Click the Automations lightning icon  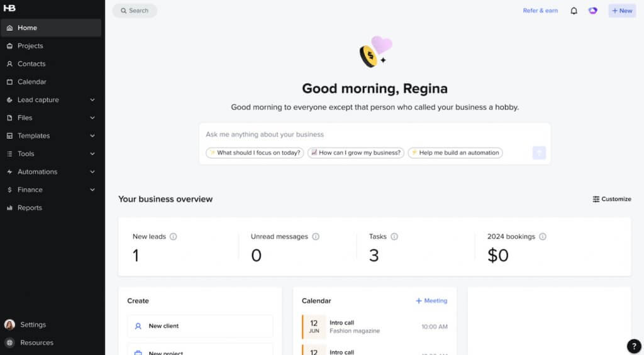click(9, 172)
